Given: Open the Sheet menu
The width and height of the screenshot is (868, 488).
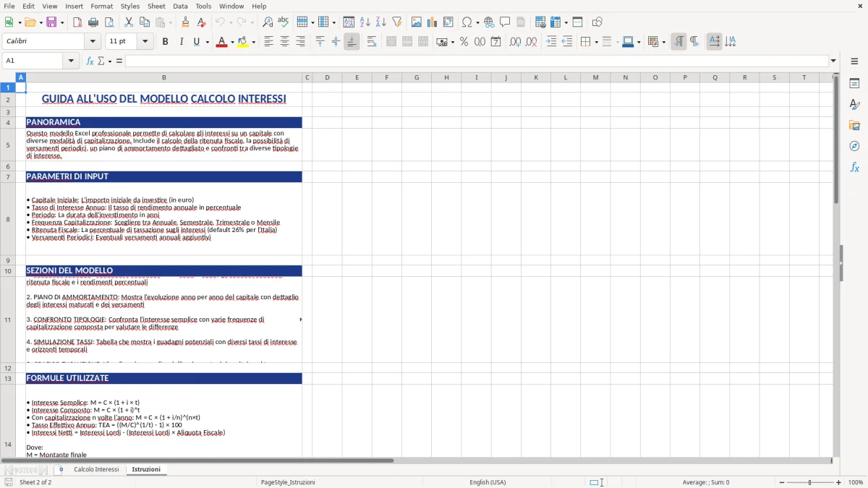Looking at the screenshot, I should [x=157, y=6].
